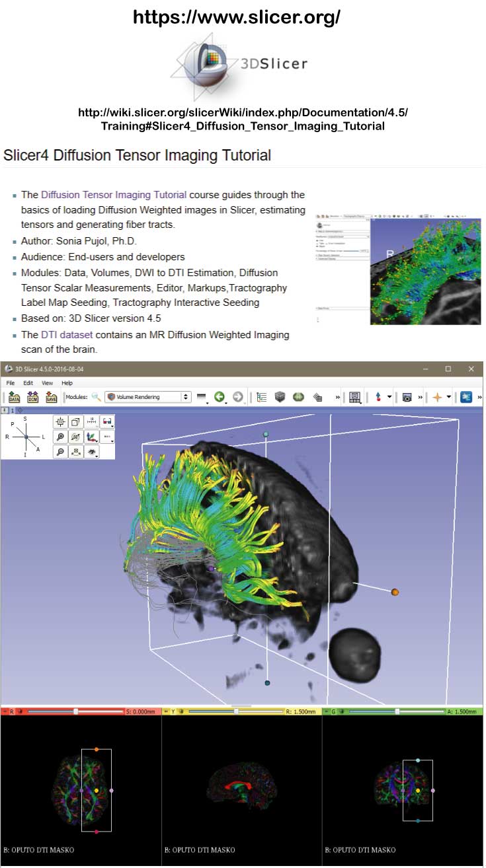This screenshot has height=868, width=486.
Task: Click the Green slice view link icon
Action: 343,711
